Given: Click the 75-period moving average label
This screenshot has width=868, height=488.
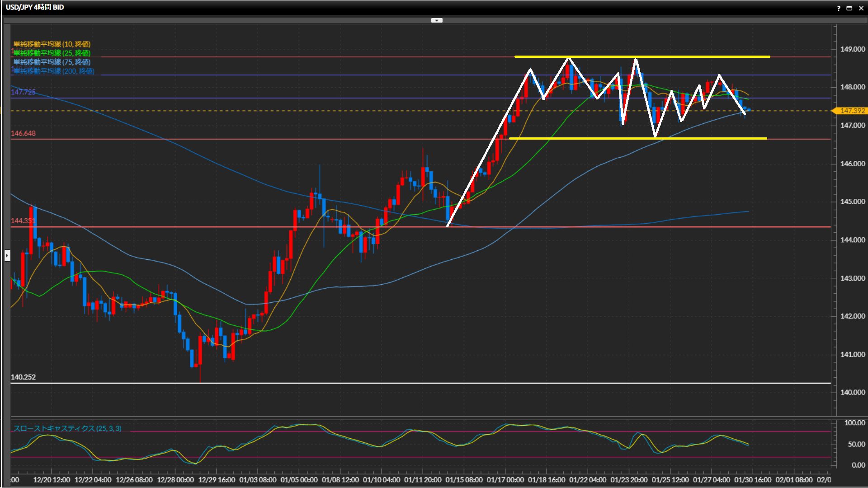Looking at the screenshot, I should coord(52,62).
